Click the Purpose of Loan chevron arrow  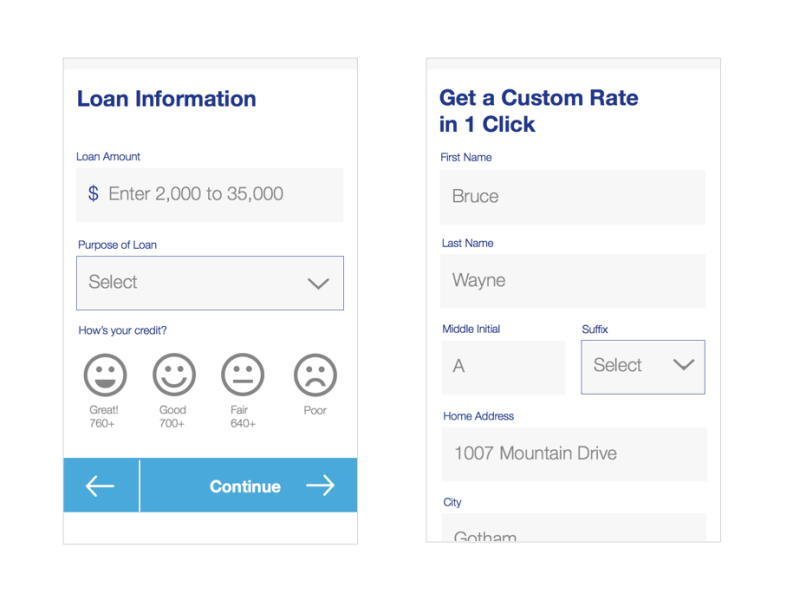click(x=319, y=283)
